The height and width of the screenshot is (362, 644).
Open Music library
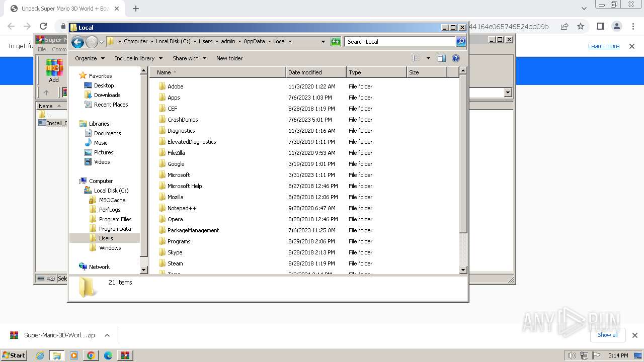[101, 143]
